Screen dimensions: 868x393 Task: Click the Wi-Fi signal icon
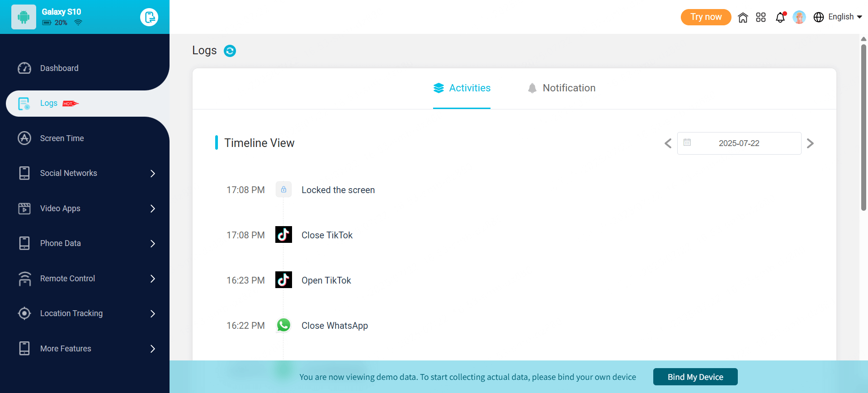78,23
